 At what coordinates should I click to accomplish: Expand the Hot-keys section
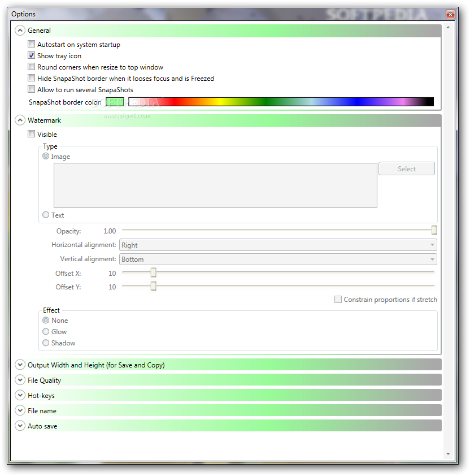tap(20, 395)
